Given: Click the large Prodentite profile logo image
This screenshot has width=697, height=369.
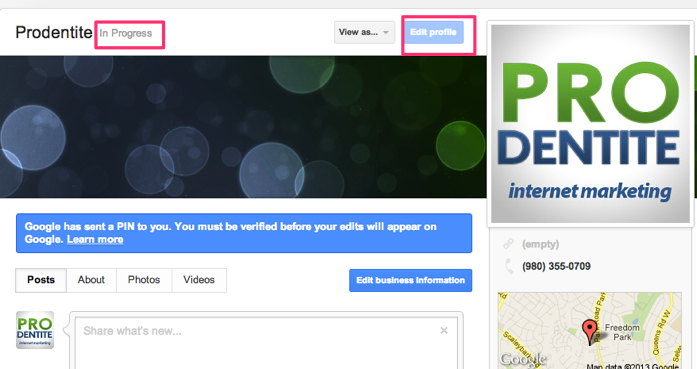Looking at the screenshot, I should click(590, 124).
